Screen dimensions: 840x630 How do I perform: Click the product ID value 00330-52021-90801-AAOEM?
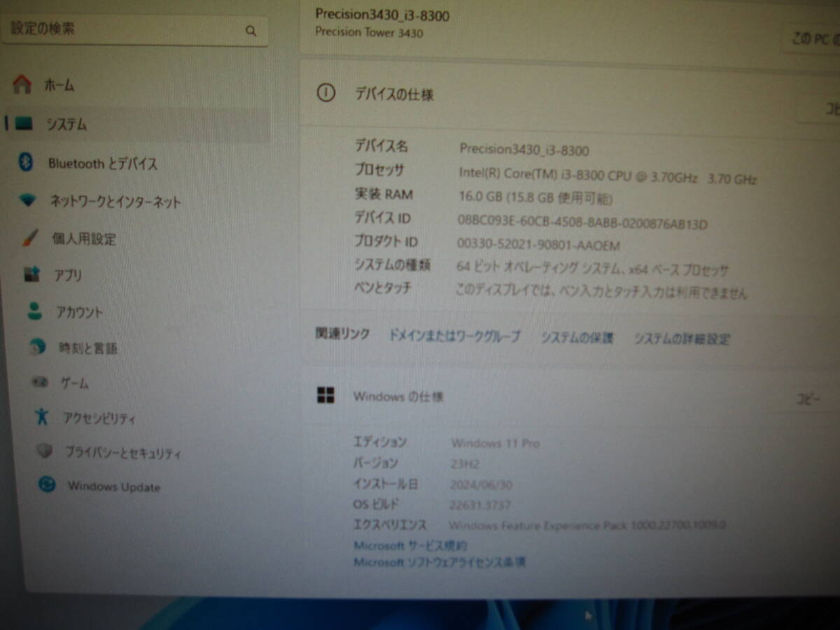coord(538,245)
